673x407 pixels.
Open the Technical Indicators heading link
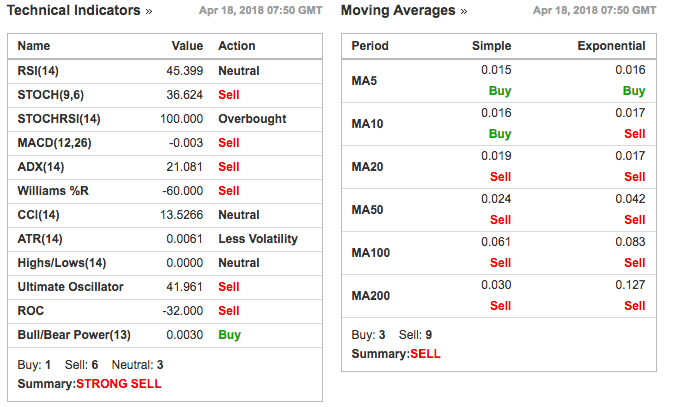pos(74,10)
